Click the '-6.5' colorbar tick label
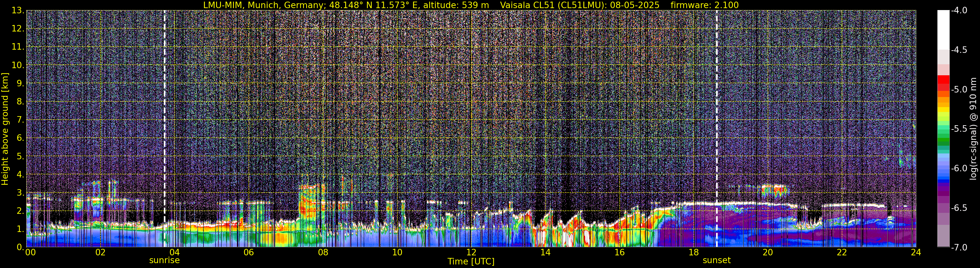Viewport: 980px width, 268px height. tap(959, 208)
